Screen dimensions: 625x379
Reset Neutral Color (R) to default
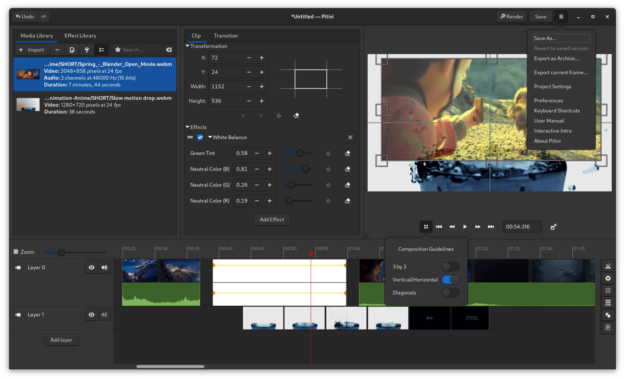pyautogui.click(x=347, y=201)
